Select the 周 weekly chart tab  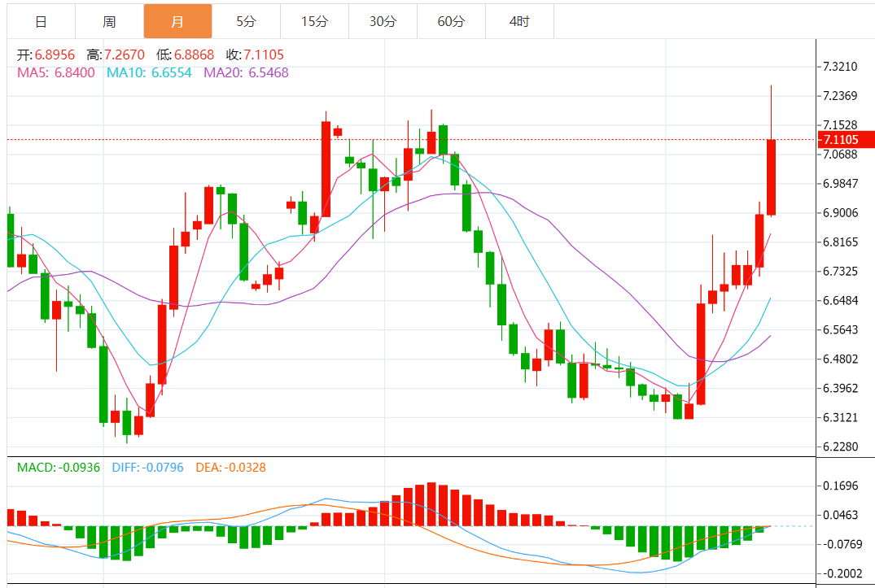(109, 21)
